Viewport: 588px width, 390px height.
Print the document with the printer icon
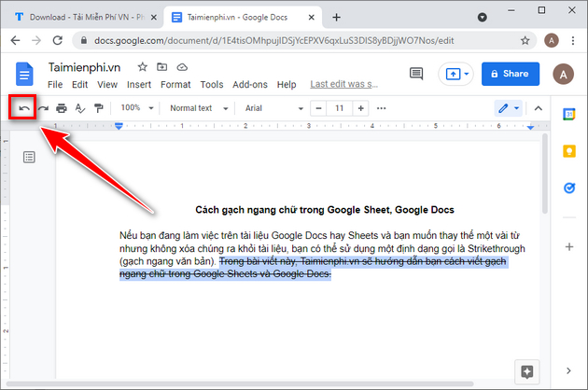61,108
